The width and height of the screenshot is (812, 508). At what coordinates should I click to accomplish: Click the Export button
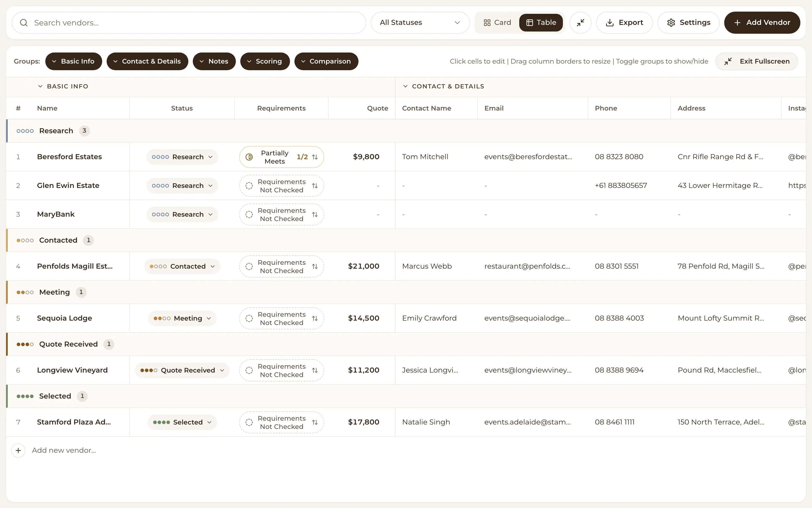pyautogui.click(x=624, y=22)
